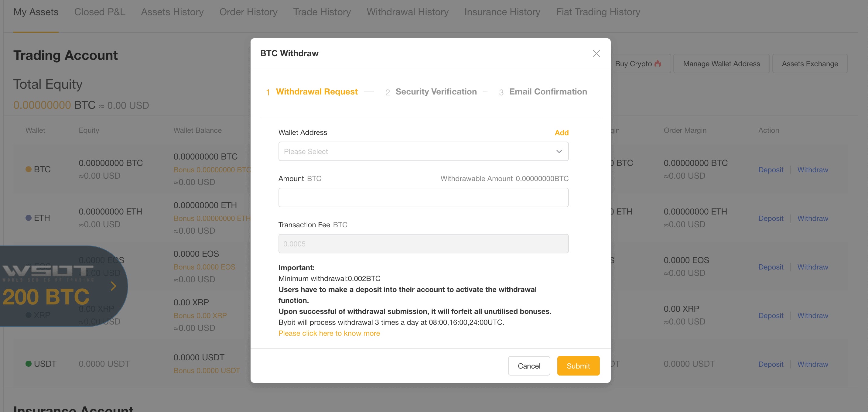Close the BTC Withdraw dialog with X

point(596,53)
